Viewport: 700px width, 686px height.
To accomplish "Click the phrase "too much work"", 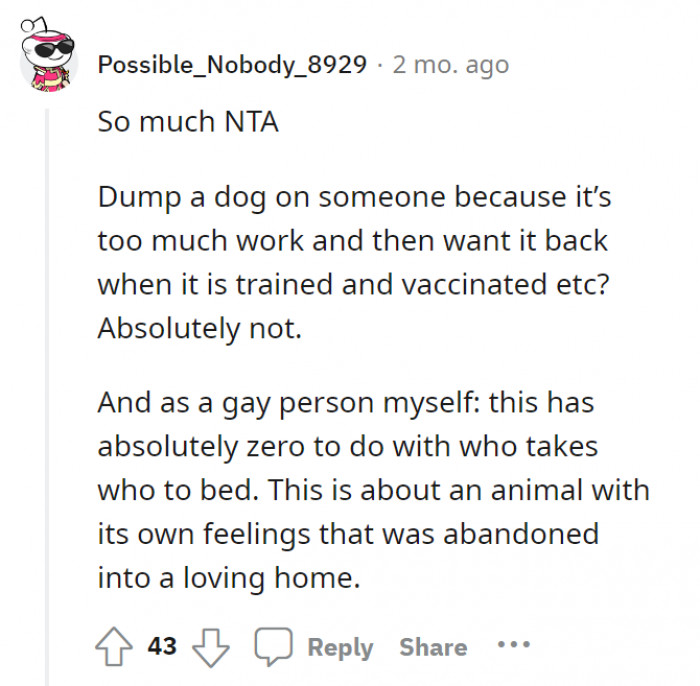I will (191, 241).
